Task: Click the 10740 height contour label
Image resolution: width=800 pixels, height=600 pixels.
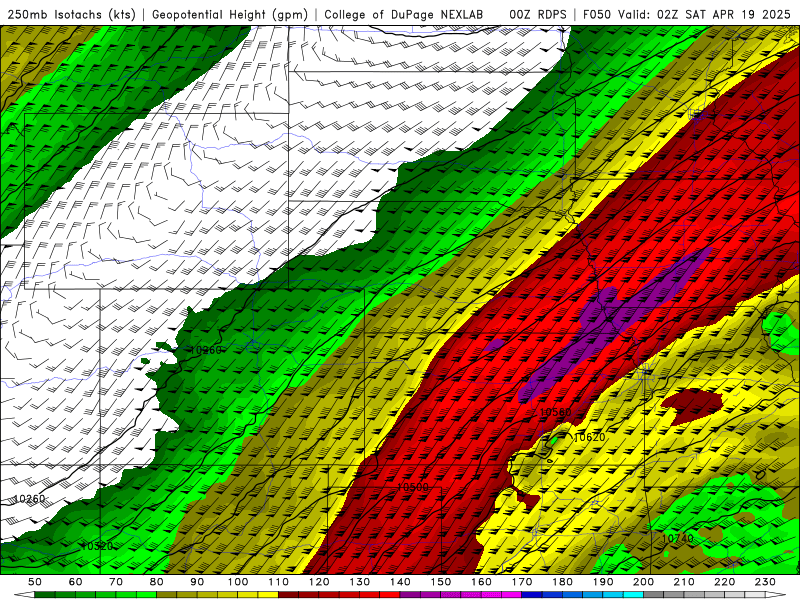Action: pos(678,538)
